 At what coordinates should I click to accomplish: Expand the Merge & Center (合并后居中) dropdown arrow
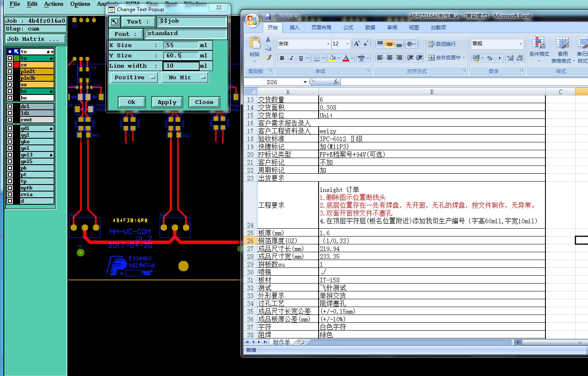(x=464, y=58)
